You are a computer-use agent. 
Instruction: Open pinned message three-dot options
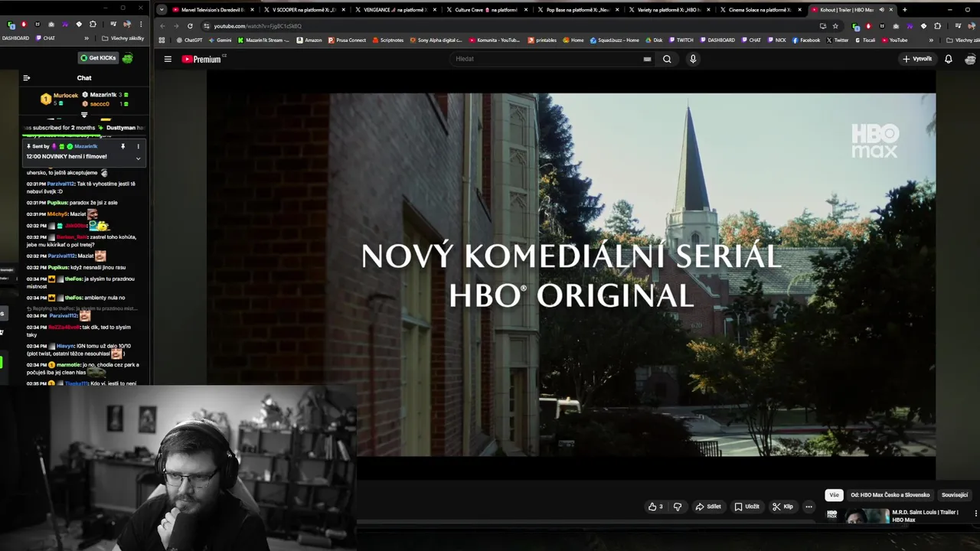click(x=139, y=146)
